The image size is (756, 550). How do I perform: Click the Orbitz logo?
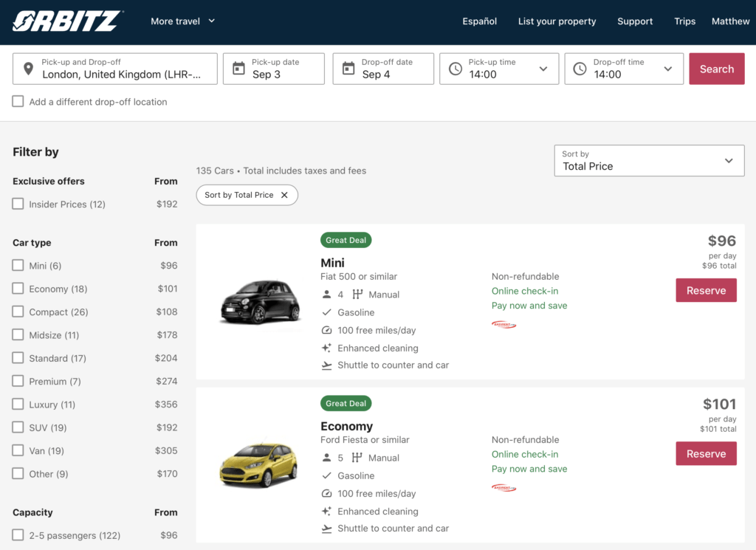click(66, 21)
